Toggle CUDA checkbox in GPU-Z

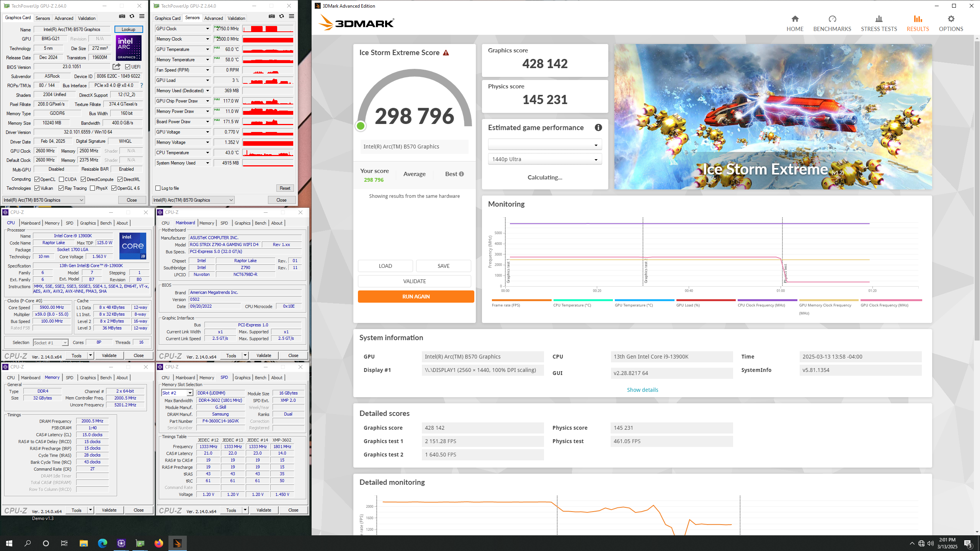click(61, 179)
